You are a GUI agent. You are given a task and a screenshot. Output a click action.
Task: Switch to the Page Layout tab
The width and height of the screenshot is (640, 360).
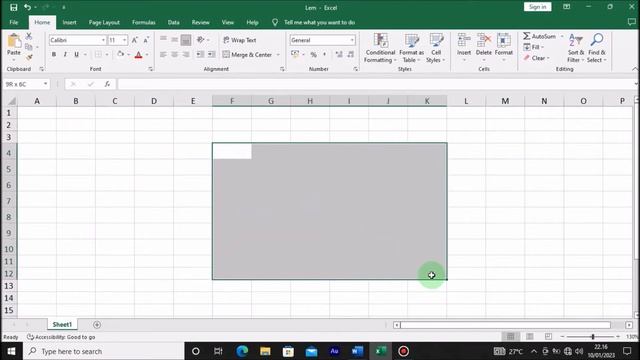point(104,22)
